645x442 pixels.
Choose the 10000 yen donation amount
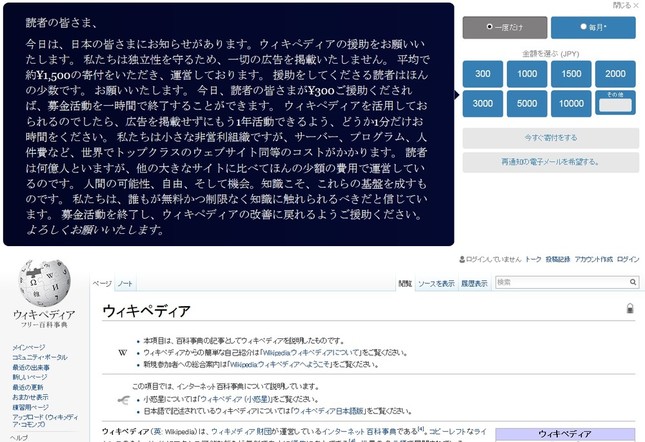[571, 103]
